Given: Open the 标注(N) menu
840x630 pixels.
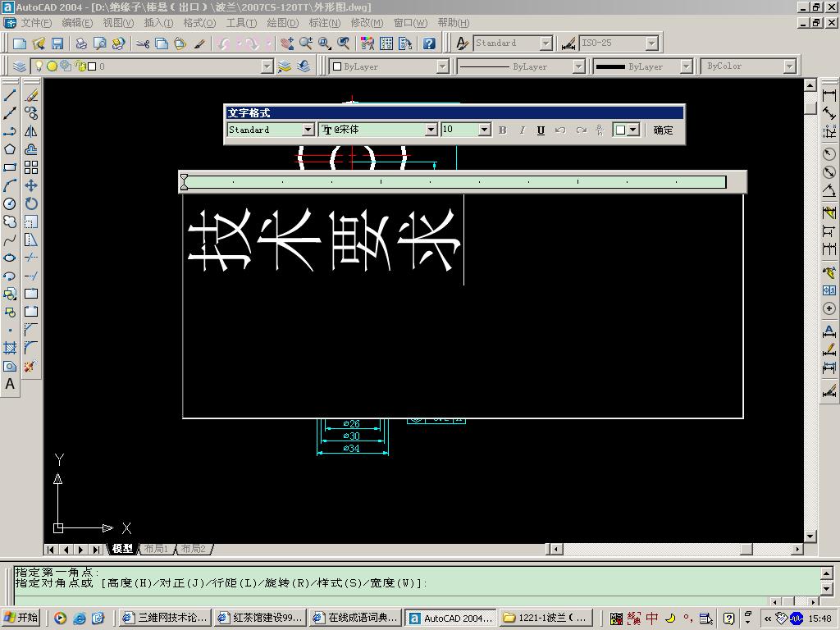Looking at the screenshot, I should coord(325,23).
